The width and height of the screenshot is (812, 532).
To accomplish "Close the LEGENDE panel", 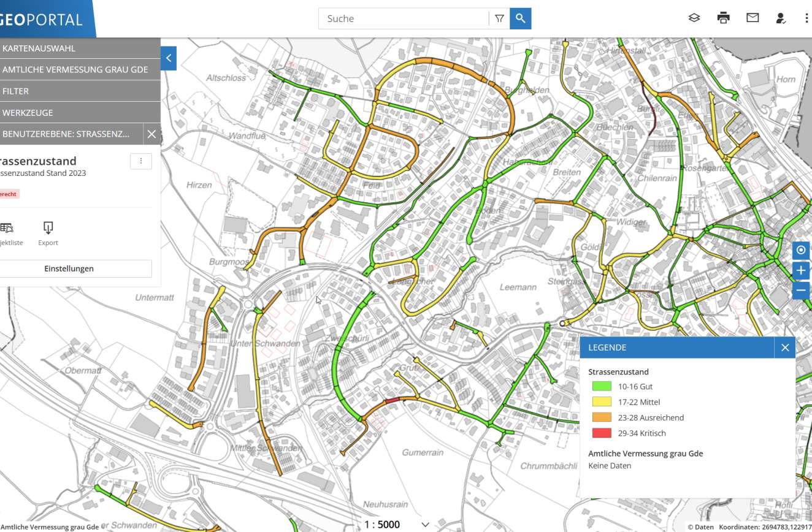I will pos(785,348).
